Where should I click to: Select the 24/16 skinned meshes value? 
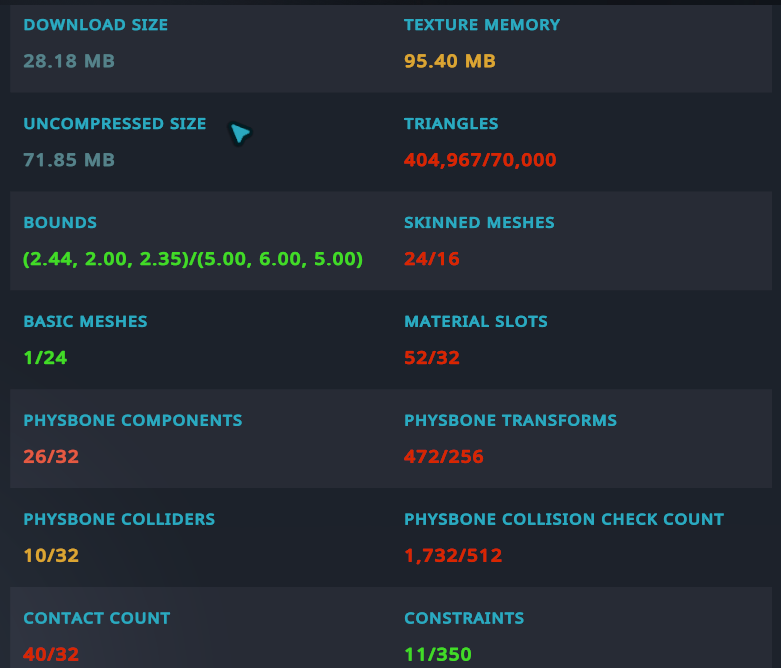click(432, 259)
